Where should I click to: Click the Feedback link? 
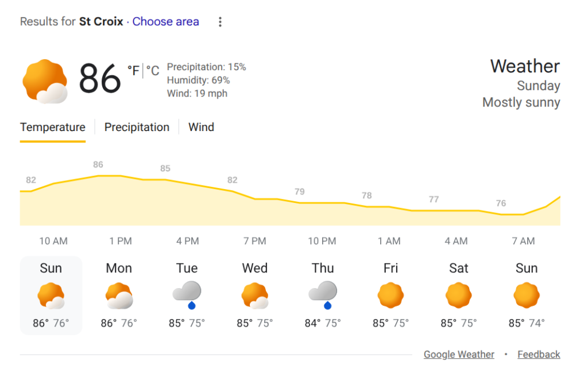click(x=539, y=355)
